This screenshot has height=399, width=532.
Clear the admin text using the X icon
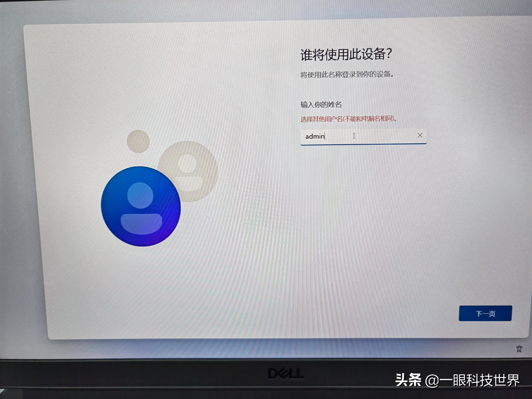click(x=420, y=135)
